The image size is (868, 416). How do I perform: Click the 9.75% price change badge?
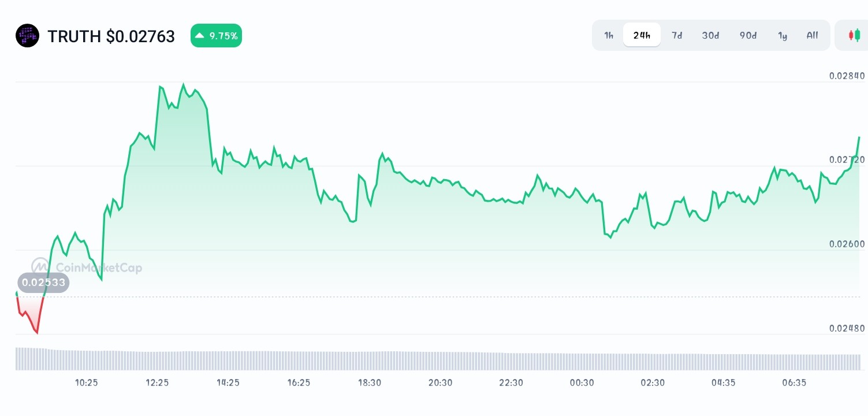pyautogui.click(x=216, y=36)
